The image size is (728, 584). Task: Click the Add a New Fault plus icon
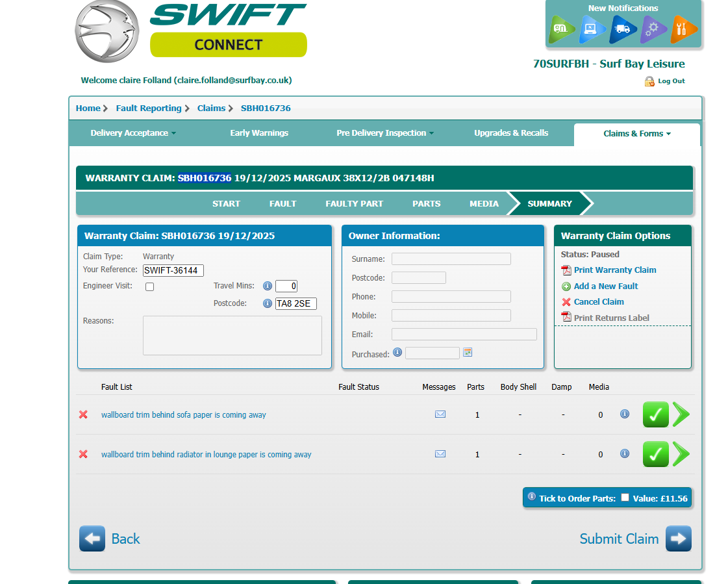(x=566, y=286)
